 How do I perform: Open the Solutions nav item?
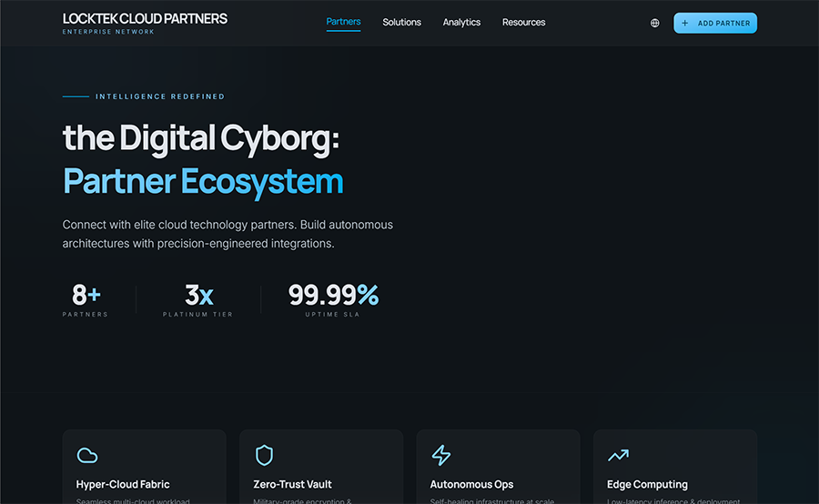click(x=401, y=23)
